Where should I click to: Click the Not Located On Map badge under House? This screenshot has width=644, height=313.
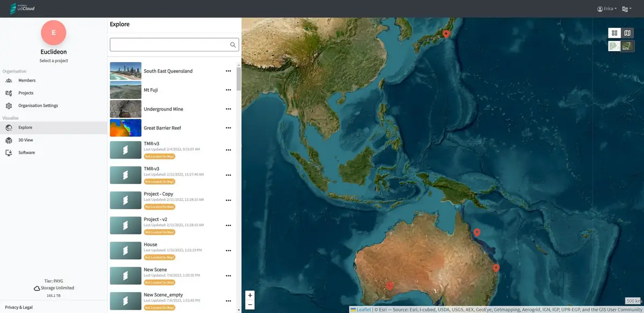click(x=159, y=257)
